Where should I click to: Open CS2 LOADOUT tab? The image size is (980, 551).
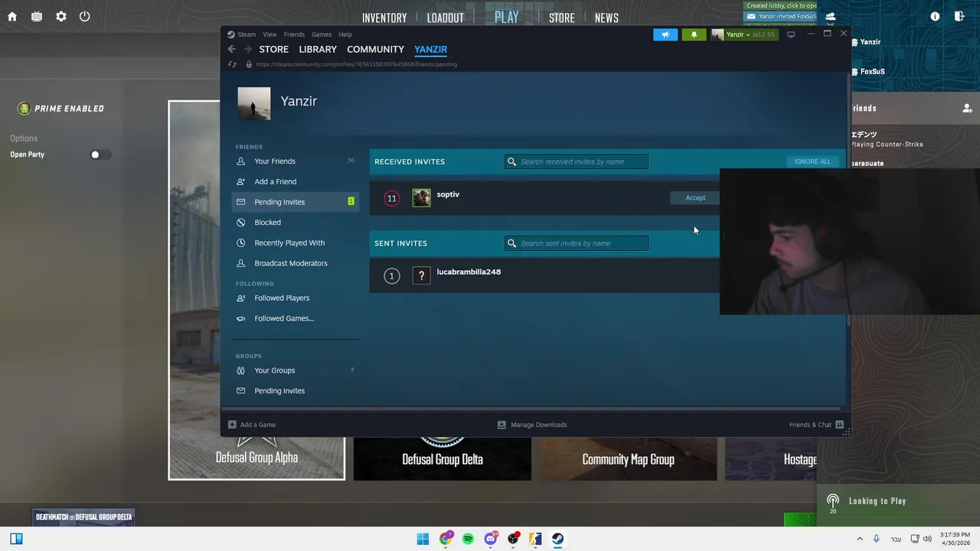click(445, 18)
